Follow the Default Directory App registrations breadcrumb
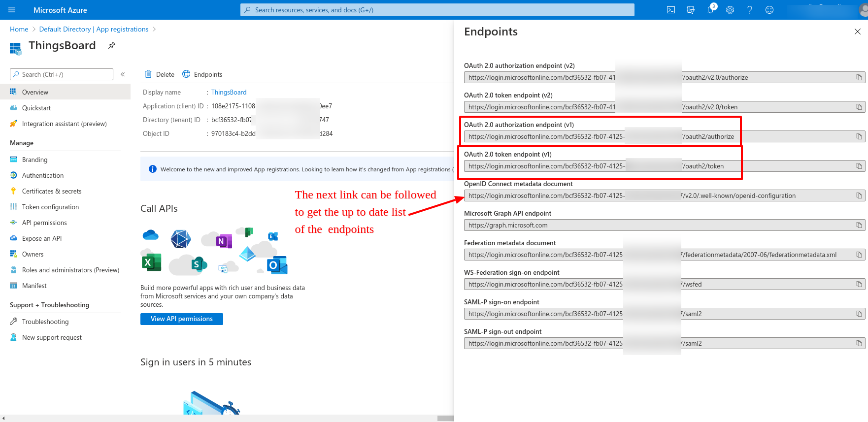 pos(94,29)
